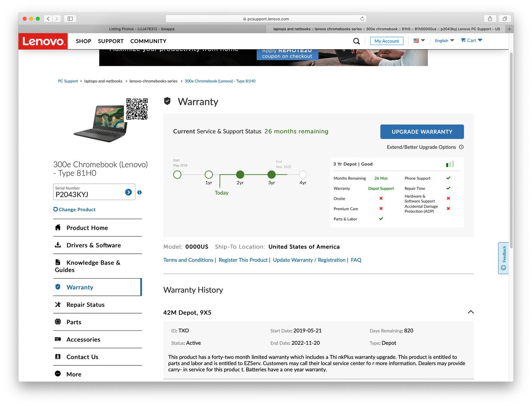Click the UPGRADE WARRANTY button
The height and width of the screenshot is (406, 532).
click(x=422, y=132)
